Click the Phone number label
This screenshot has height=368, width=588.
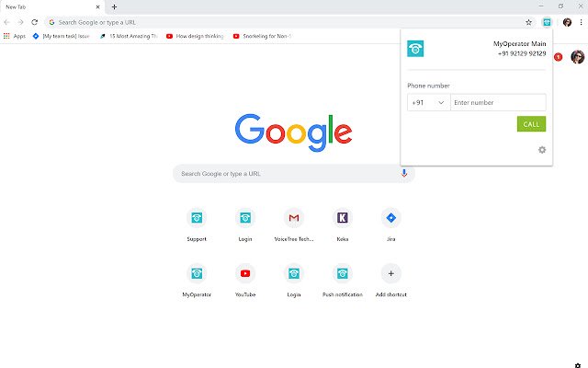pyautogui.click(x=428, y=86)
